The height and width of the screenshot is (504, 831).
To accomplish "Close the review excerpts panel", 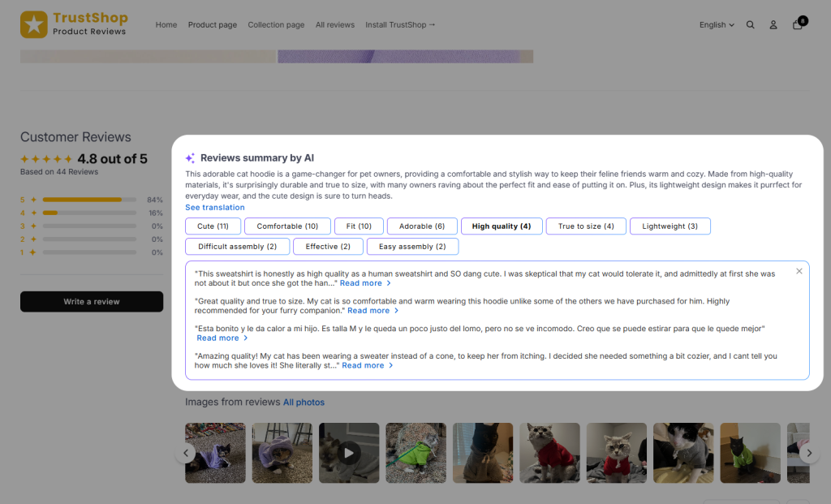I will tap(799, 271).
